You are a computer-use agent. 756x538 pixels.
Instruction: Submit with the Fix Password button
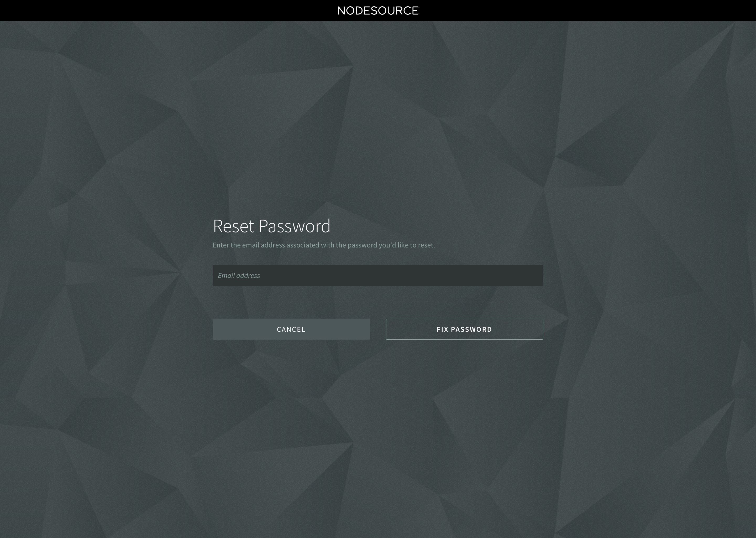click(464, 329)
